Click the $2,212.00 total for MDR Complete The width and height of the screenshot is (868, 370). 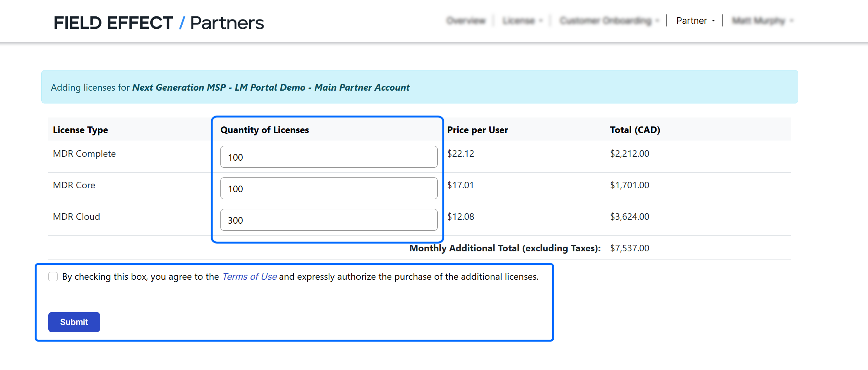(630, 154)
